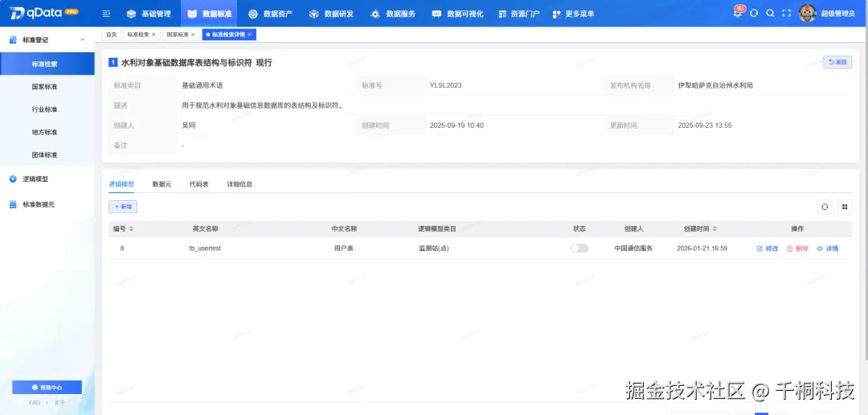The width and height of the screenshot is (868, 415).
Task: Click tb_usertest English name cell
Action: coord(205,249)
